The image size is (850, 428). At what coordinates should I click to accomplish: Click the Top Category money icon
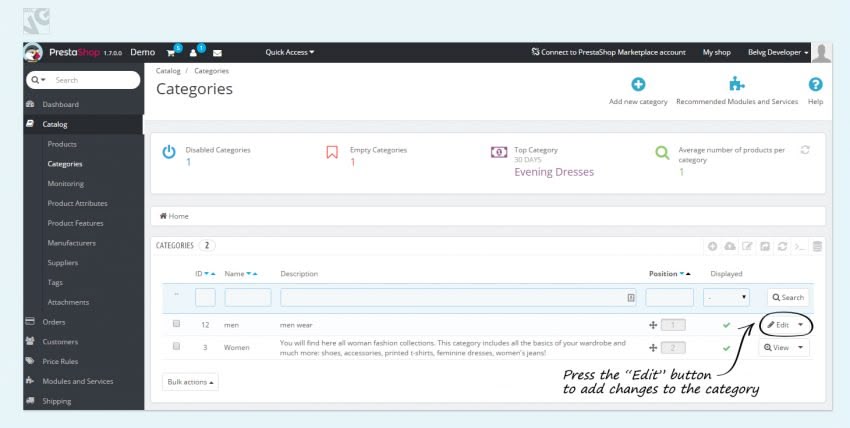pyautogui.click(x=499, y=152)
